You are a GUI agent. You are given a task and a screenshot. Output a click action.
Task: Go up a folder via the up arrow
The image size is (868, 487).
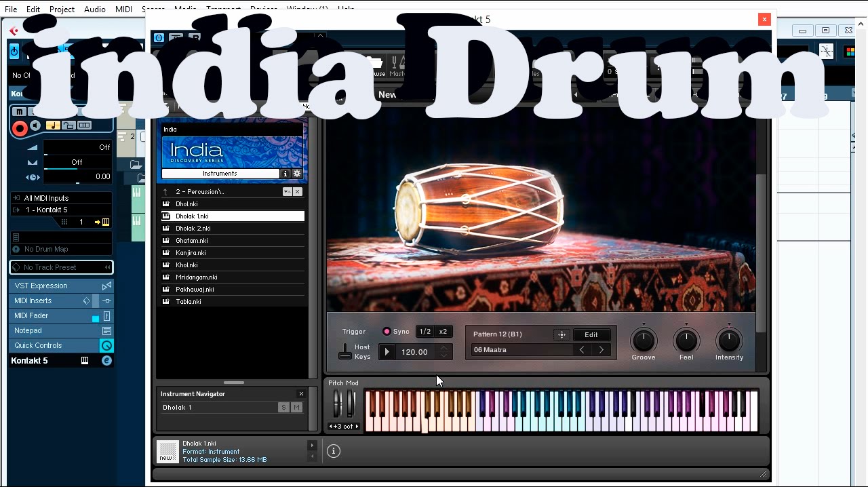165,192
